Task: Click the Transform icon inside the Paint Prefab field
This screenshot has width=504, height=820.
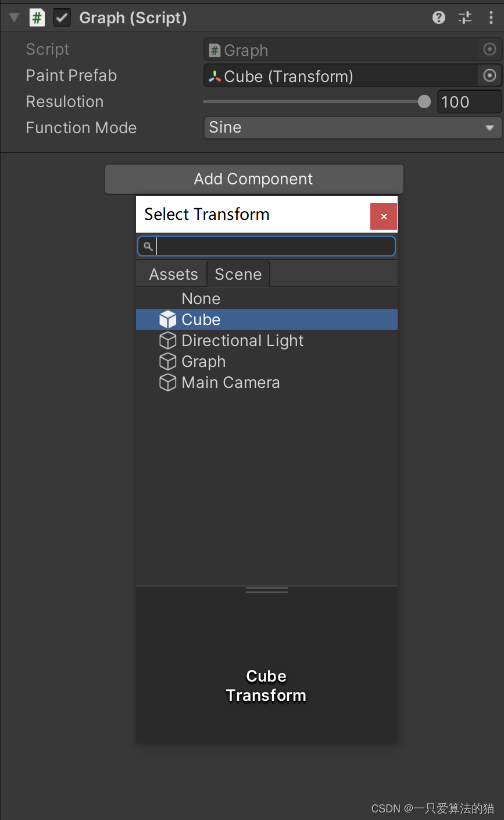Action: pyautogui.click(x=215, y=76)
